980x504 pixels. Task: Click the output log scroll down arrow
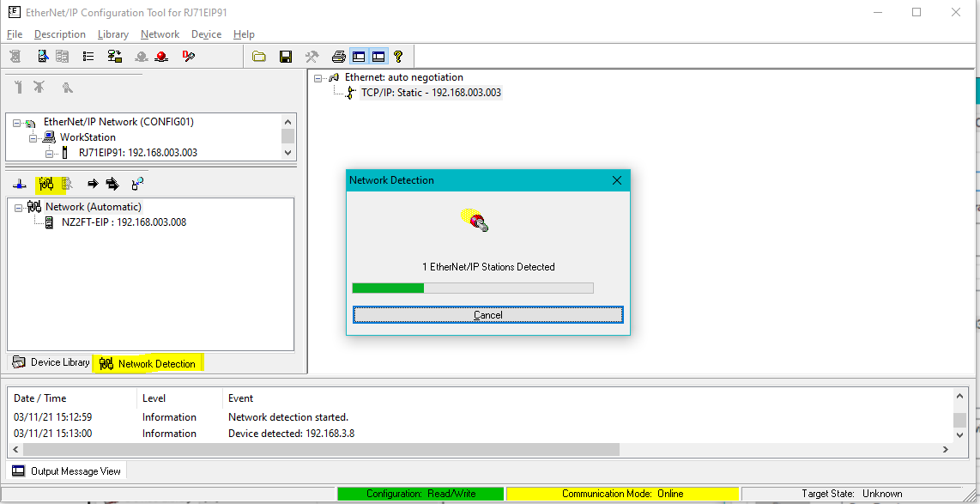click(960, 434)
